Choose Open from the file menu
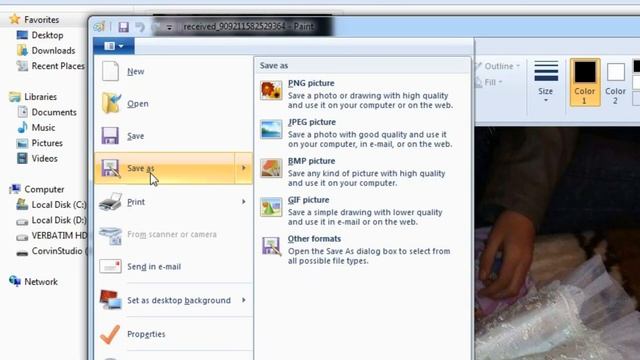 pos(173,104)
